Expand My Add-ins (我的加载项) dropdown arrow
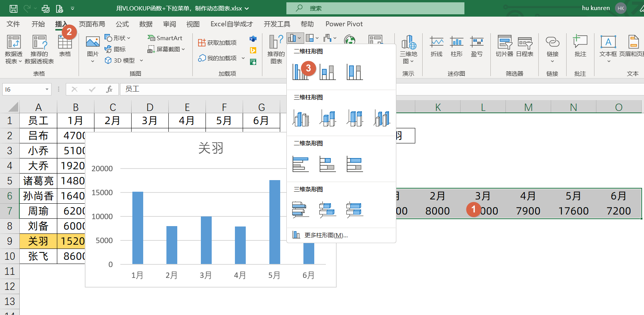 click(x=243, y=58)
